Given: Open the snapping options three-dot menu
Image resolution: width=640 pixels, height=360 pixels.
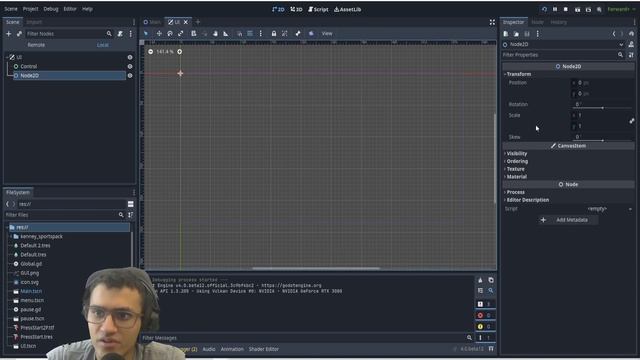Looking at the screenshot, I should coord(260,33).
